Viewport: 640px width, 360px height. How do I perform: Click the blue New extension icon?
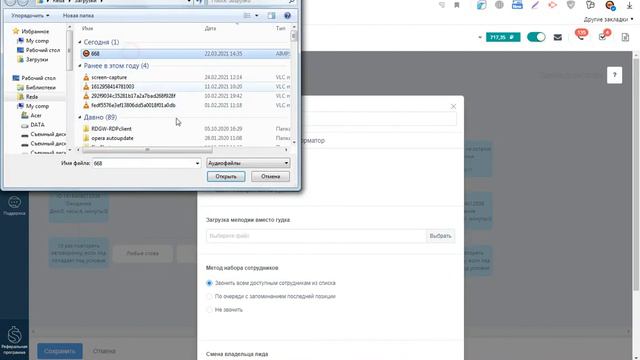click(x=517, y=5)
